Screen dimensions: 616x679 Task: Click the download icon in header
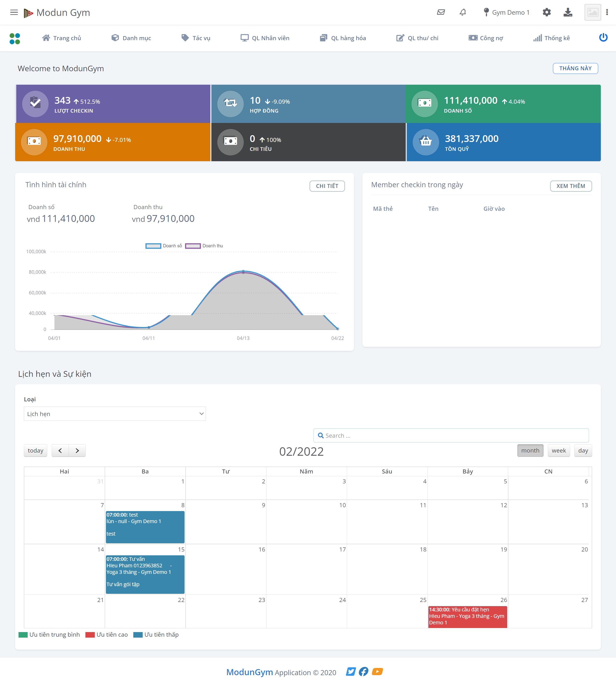coord(568,13)
